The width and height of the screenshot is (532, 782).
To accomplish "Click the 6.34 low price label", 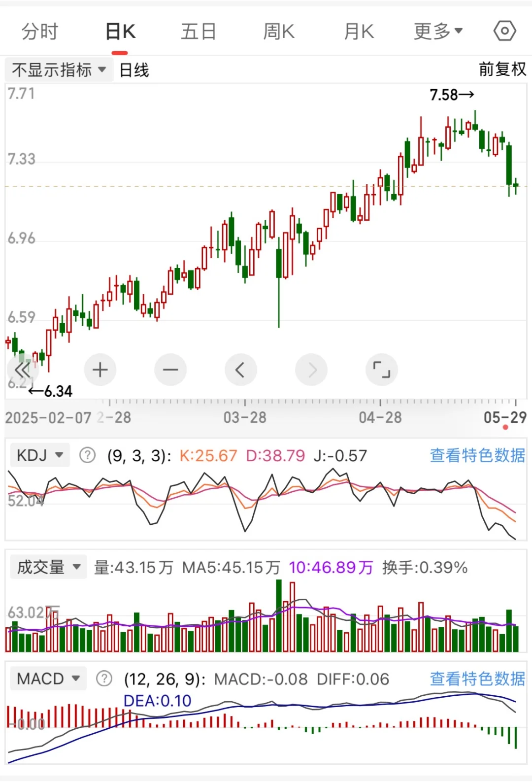I will (x=50, y=391).
